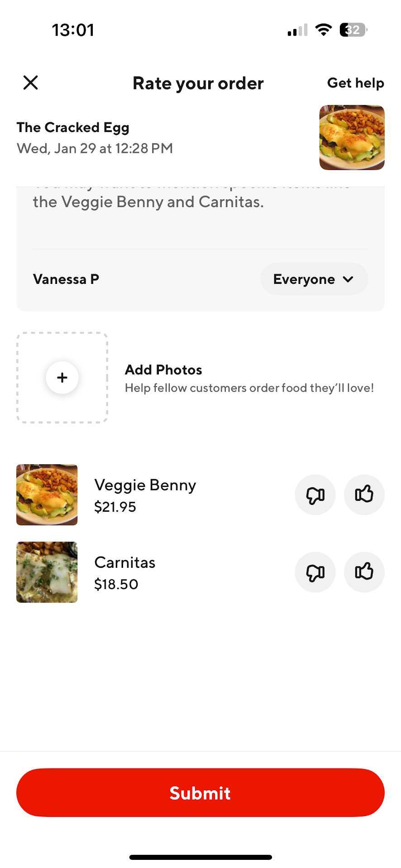The width and height of the screenshot is (401, 868).
Task: Thumbs up the Veggie Benny
Action: point(364,495)
